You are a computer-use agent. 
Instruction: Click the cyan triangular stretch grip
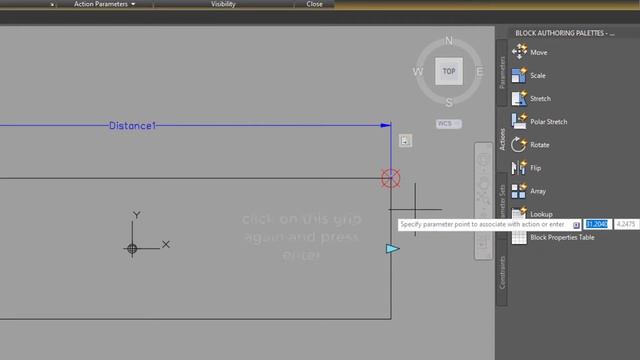(392, 249)
